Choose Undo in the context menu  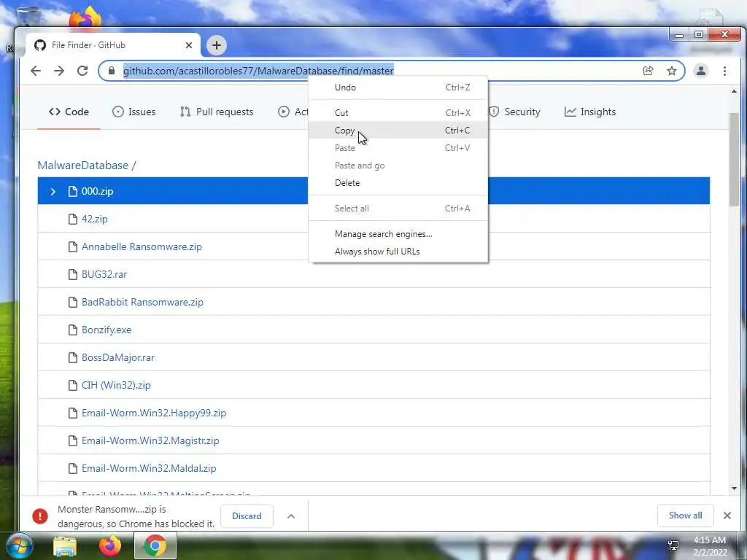pyautogui.click(x=398, y=87)
